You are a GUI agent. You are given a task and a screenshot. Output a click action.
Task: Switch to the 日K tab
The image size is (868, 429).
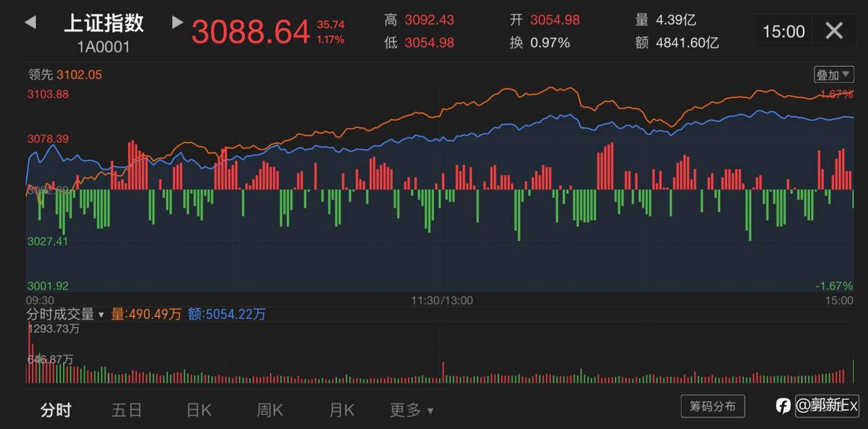[x=199, y=410]
